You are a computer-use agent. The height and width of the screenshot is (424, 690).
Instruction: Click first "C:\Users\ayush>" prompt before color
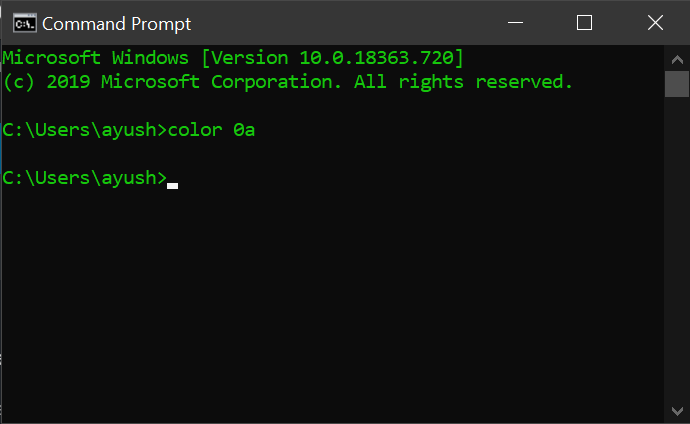[x=84, y=130]
